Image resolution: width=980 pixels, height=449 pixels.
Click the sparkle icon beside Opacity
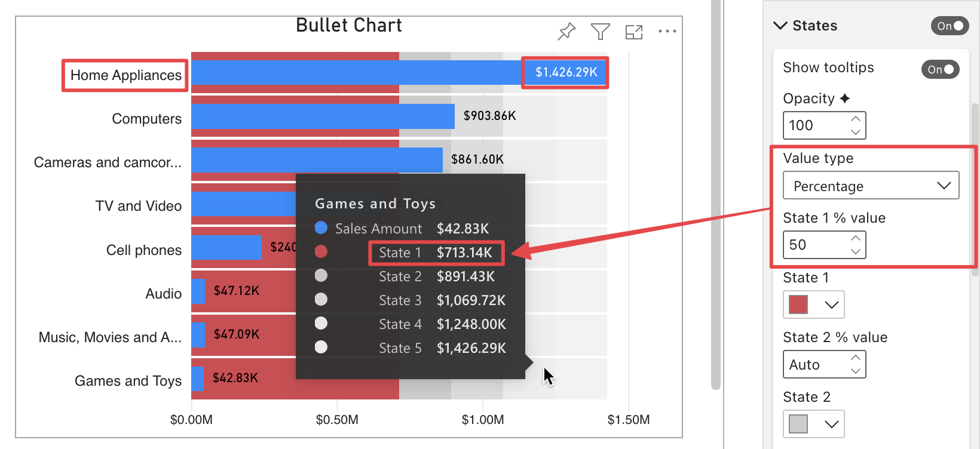[845, 99]
